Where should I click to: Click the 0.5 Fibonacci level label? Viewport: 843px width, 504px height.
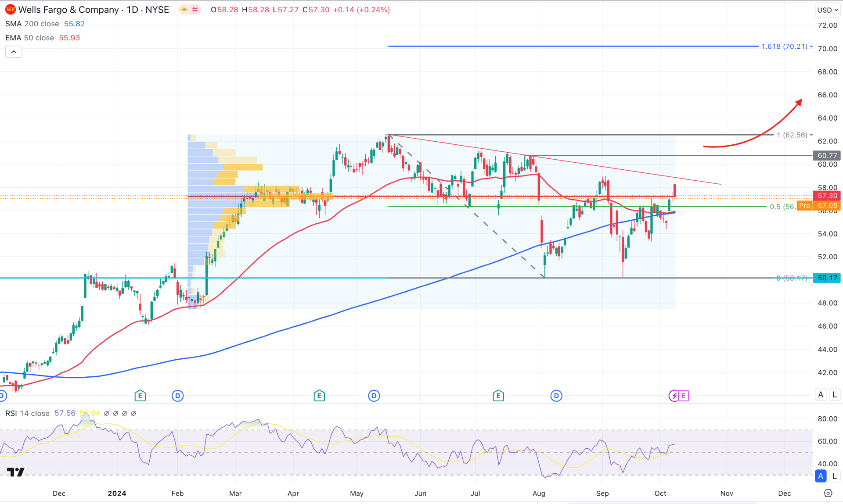[782, 207]
